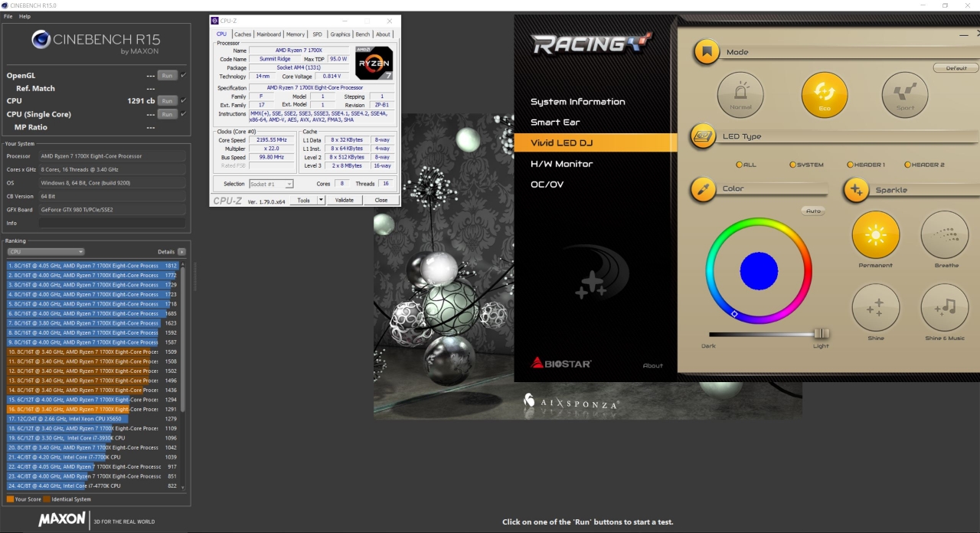Choose the Breathe sparkle effect

945,235
